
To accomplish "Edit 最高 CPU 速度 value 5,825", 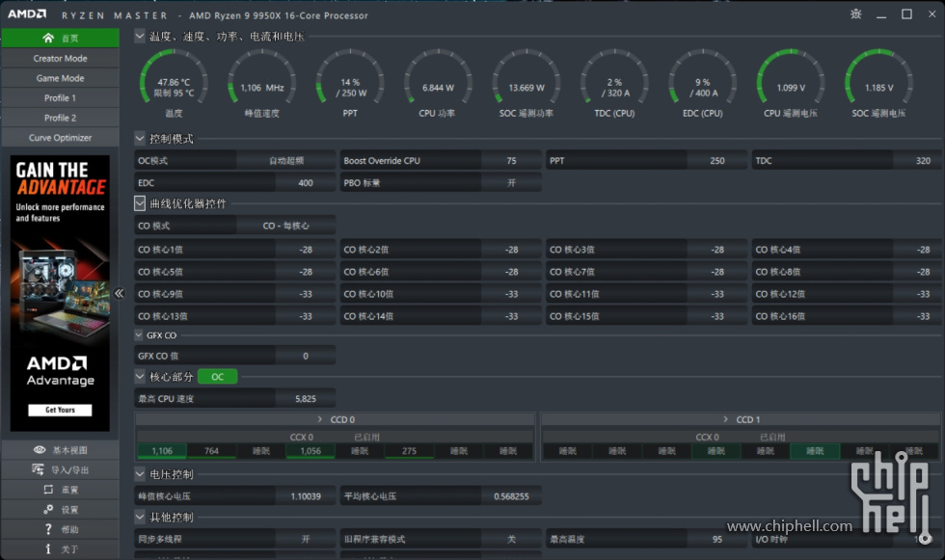I will coord(306,399).
